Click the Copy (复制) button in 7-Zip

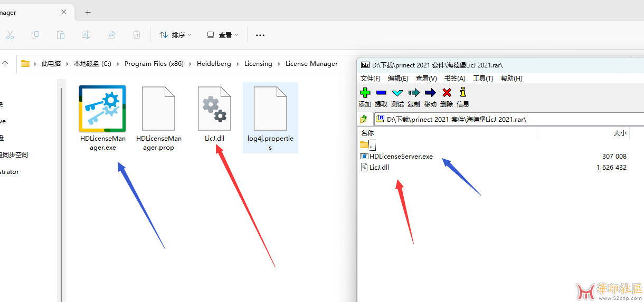coord(414,97)
